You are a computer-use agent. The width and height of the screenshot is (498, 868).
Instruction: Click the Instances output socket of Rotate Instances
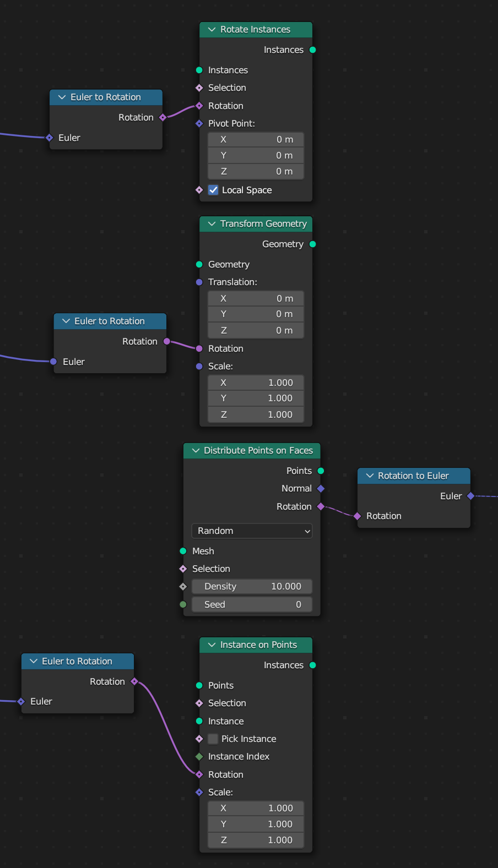pyautogui.click(x=313, y=50)
